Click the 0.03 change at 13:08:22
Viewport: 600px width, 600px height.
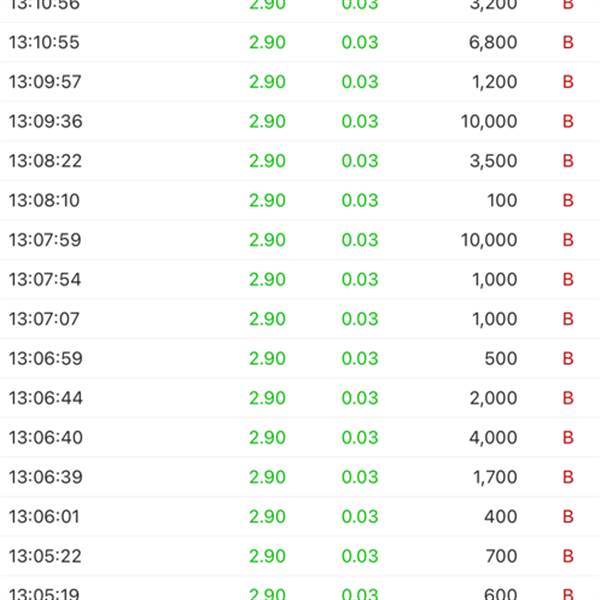[x=360, y=161]
